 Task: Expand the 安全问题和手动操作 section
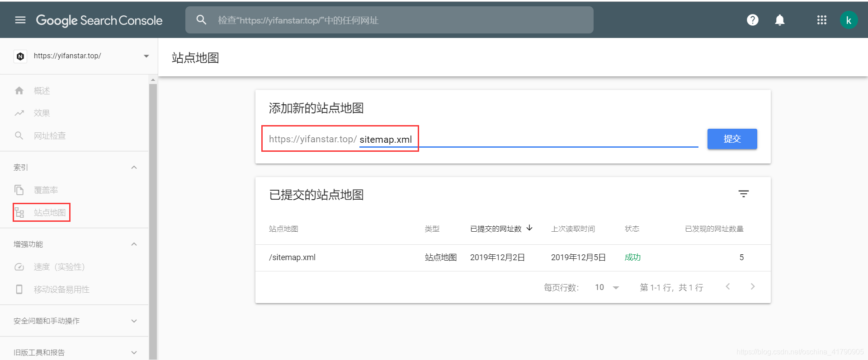(134, 321)
